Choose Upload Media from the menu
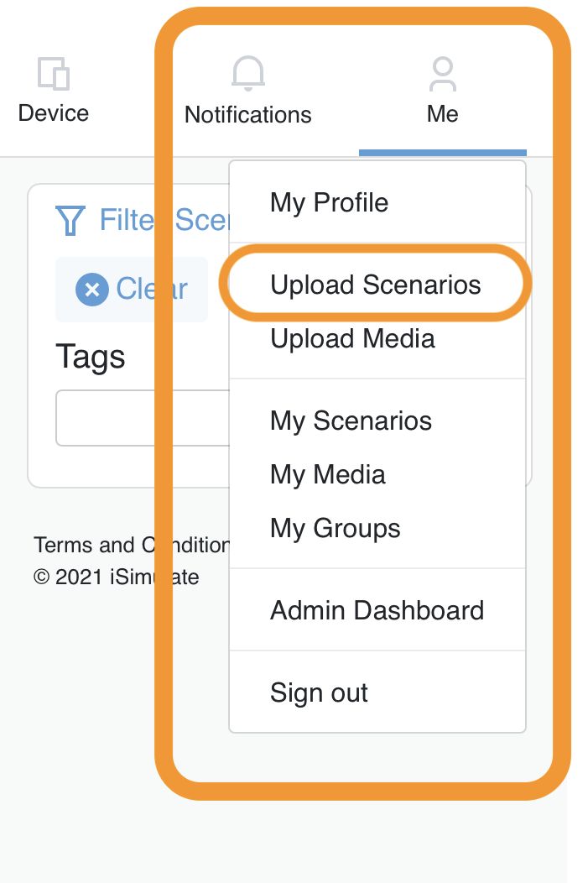Image resolution: width=588 pixels, height=883 pixels. [x=351, y=338]
